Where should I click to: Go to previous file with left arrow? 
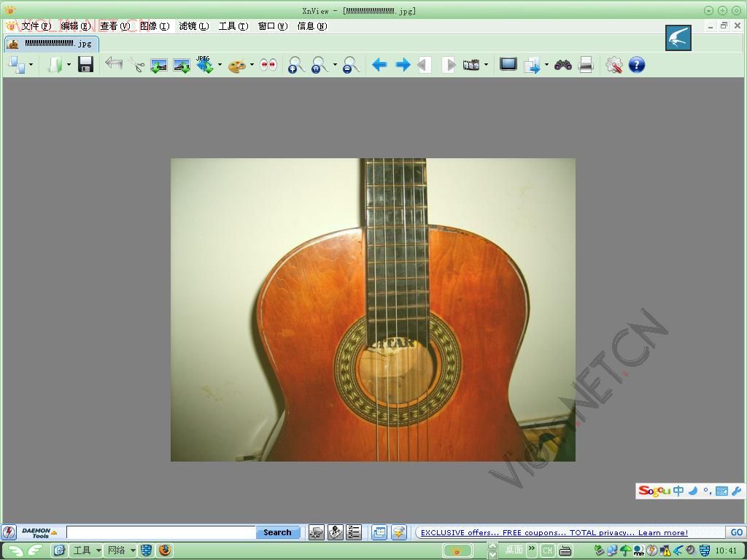tap(379, 65)
